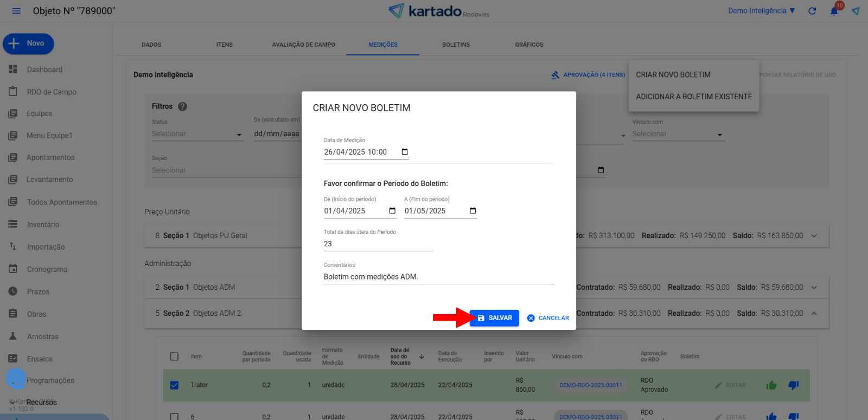Viewport: 868px width, 420px height.
Task: Expand the Objetos PU Geral section
Action: [x=814, y=236]
